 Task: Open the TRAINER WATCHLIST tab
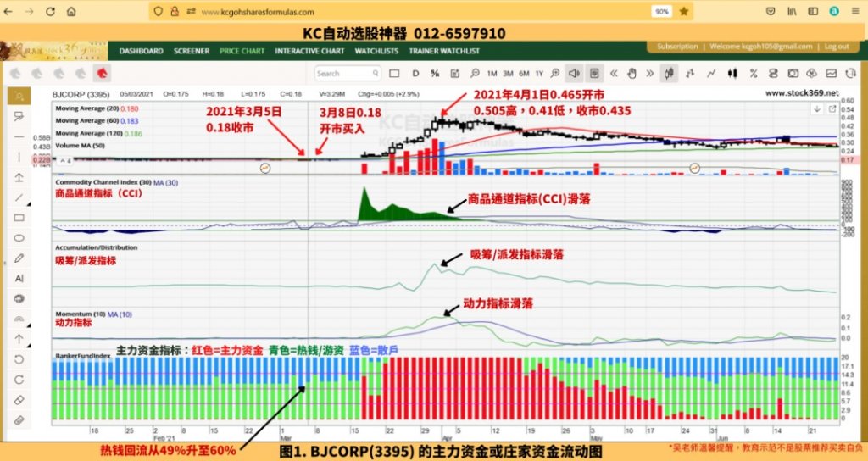[x=444, y=51]
